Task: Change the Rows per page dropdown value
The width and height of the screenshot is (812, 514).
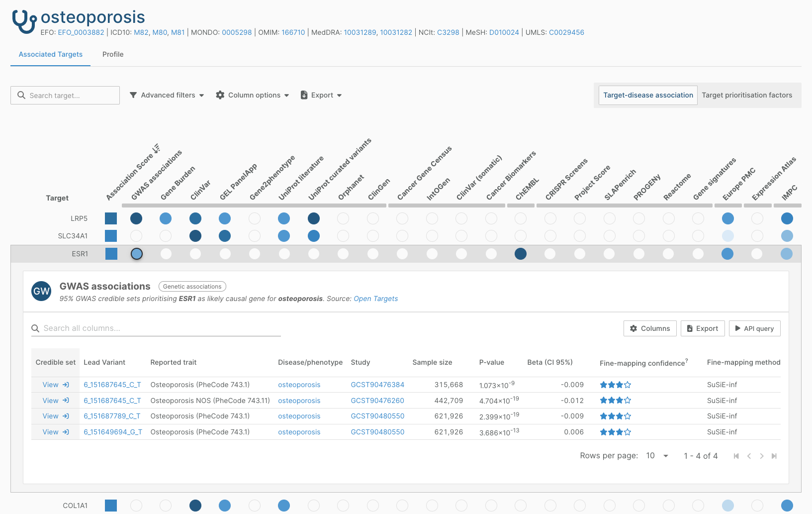Action: (657, 456)
